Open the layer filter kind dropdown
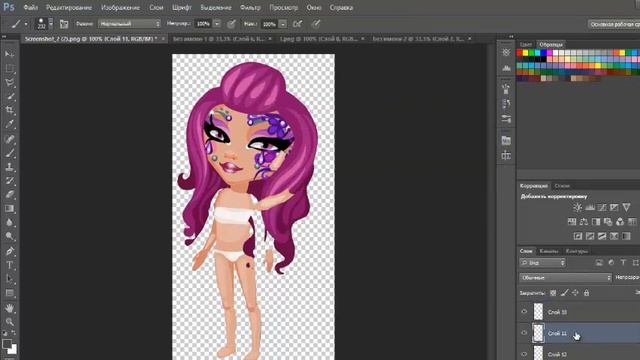Image resolution: width=640 pixels, height=360 pixels. coord(542,263)
